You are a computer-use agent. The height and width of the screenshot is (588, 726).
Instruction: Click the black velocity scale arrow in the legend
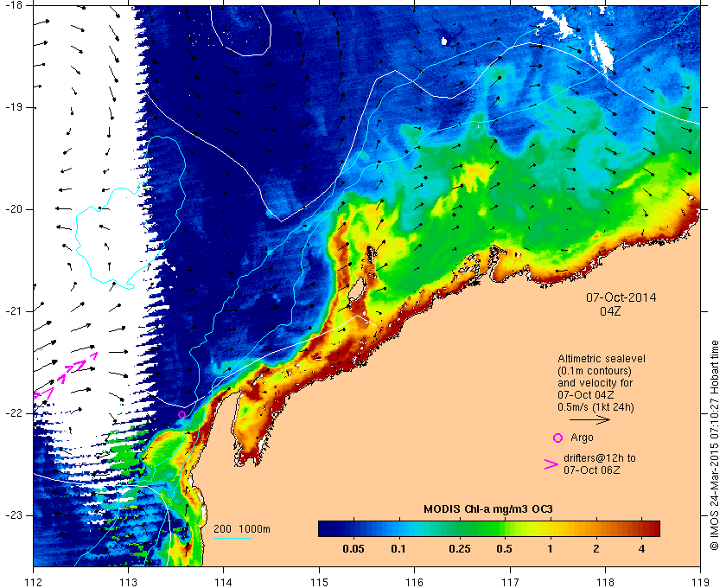(x=589, y=419)
